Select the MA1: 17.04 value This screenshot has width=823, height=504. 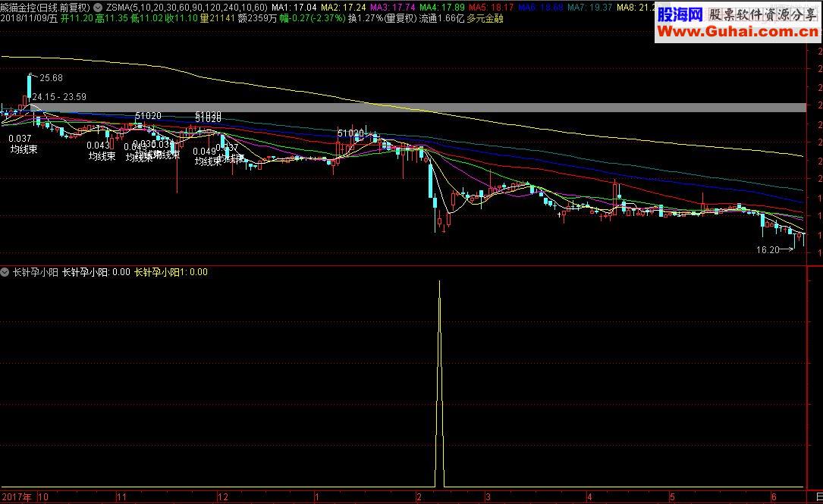(294, 8)
